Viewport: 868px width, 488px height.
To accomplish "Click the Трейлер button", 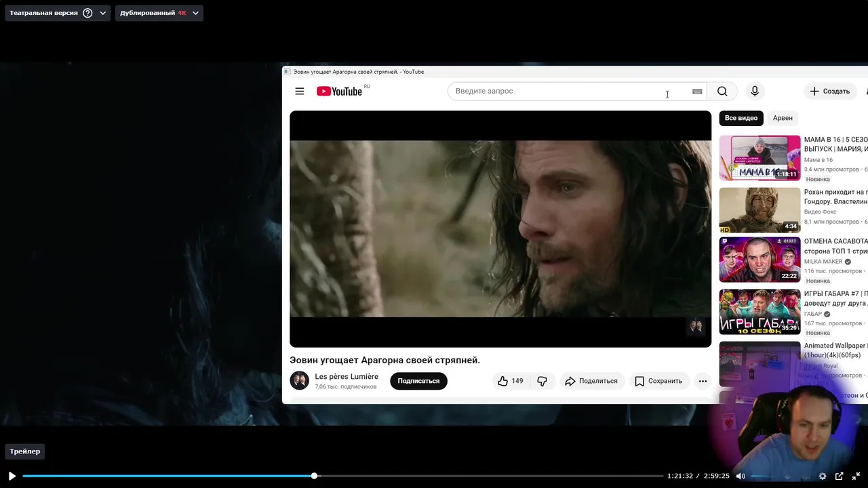I will coord(25,451).
